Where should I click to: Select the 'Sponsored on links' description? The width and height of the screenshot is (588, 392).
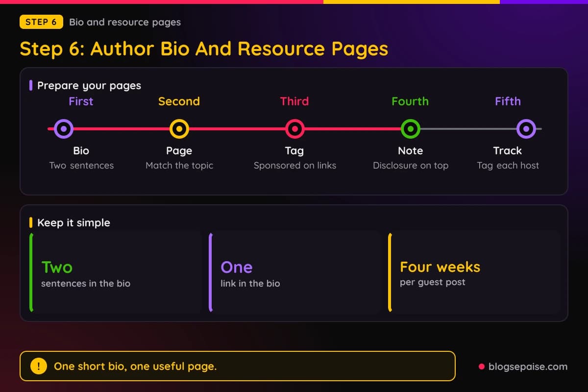tap(295, 166)
